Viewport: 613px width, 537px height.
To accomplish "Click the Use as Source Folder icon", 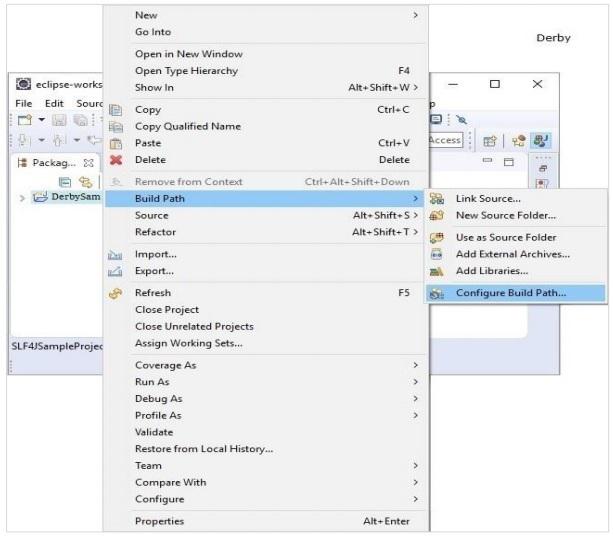I will point(437,237).
